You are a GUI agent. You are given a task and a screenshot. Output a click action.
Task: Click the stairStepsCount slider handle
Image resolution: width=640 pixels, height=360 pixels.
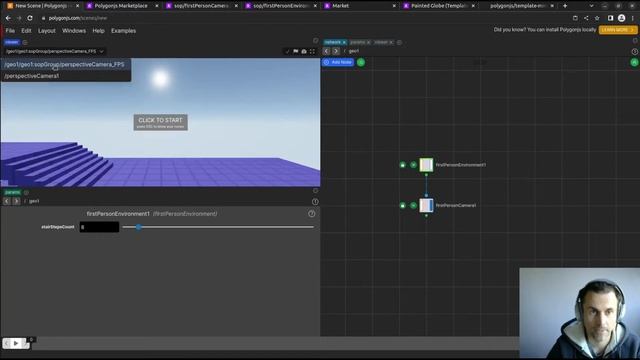point(138,227)
